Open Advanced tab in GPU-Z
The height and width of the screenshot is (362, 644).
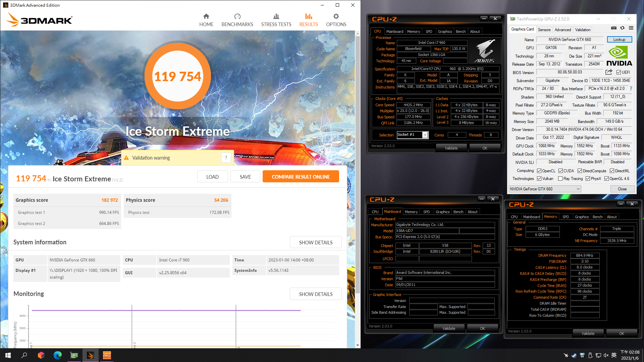pyautogui.click(x=562, y=29)
